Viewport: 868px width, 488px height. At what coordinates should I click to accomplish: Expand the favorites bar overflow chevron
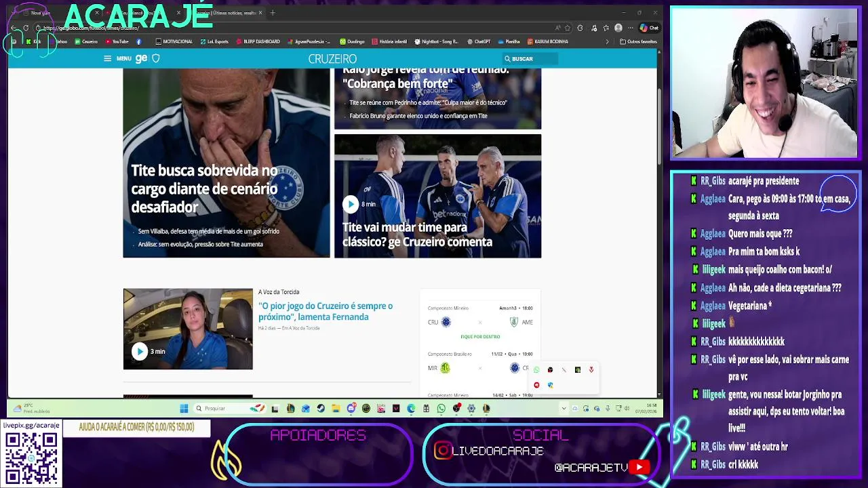tap(607, 41)
